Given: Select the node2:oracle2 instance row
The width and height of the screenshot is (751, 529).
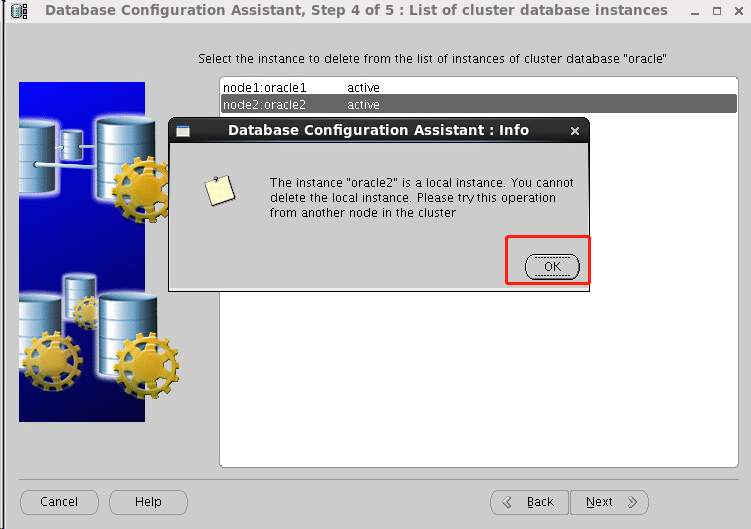Looking at the screenshot, I should [x=478, y=104].
